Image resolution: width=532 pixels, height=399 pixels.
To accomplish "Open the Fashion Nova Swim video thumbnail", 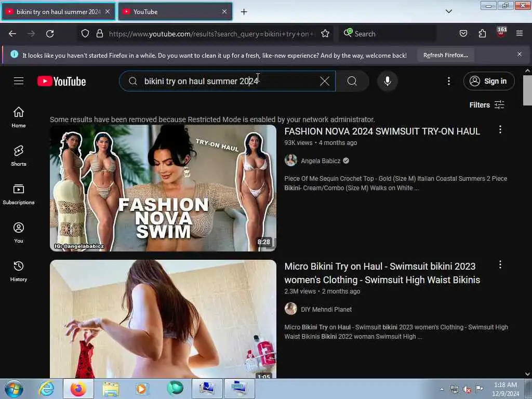I will 163,188.
